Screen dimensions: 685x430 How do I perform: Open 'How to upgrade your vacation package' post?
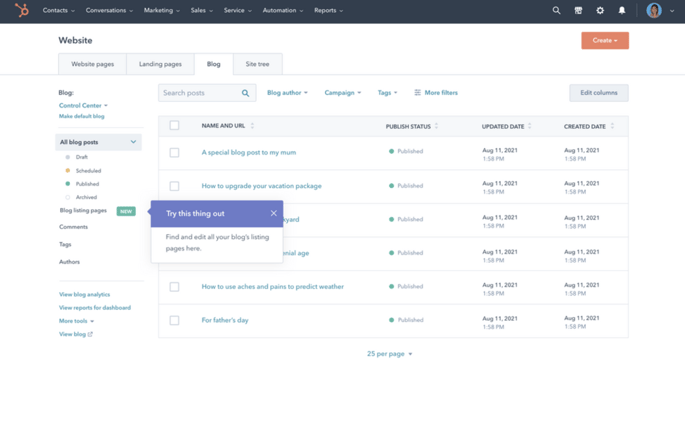coord(261,186)
